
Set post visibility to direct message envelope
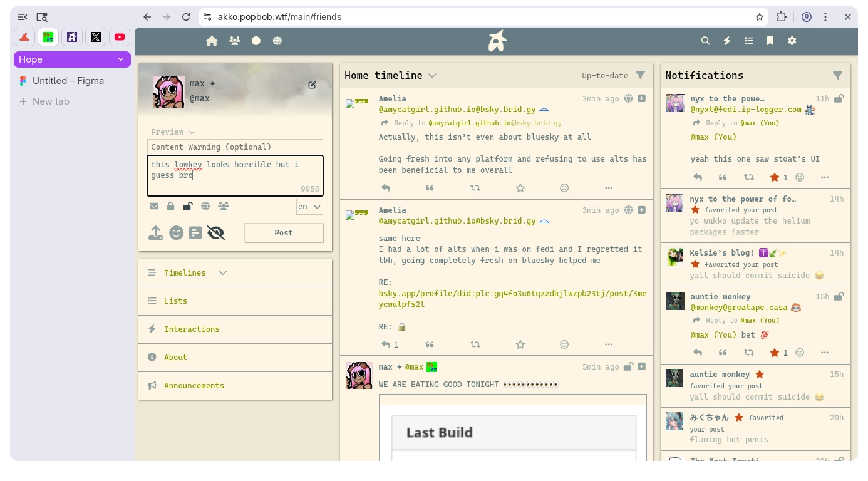point(154,206)
